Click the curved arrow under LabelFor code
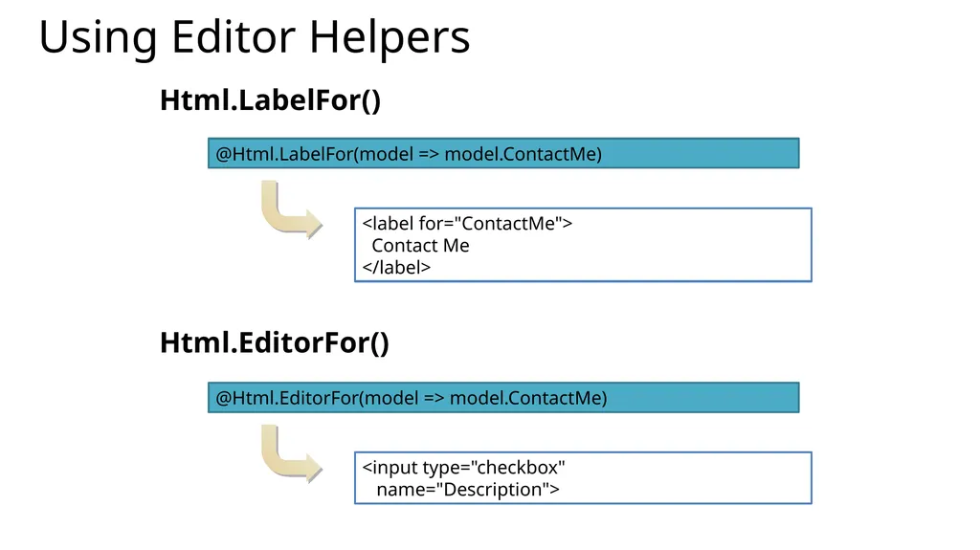The width and height of the screenshot is (980, 550). point(291,210)
